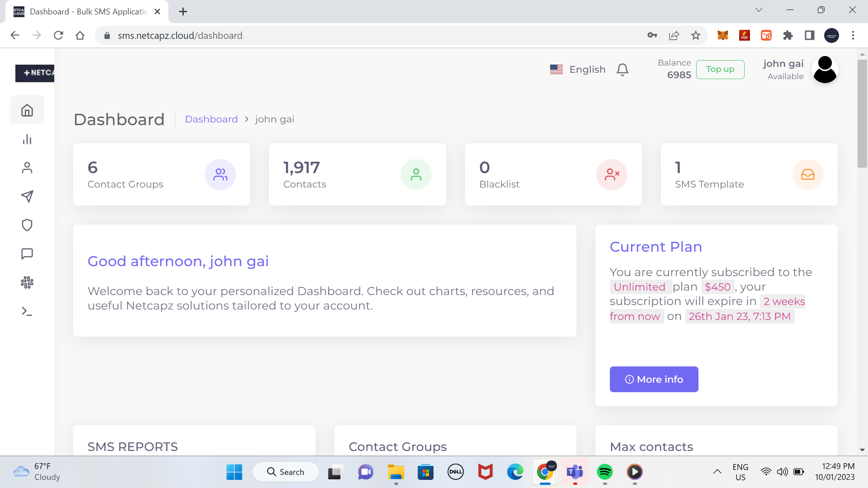Open the Contact Groups stat card
Viewport: 868px width, 488px height.
pos(161,174)
